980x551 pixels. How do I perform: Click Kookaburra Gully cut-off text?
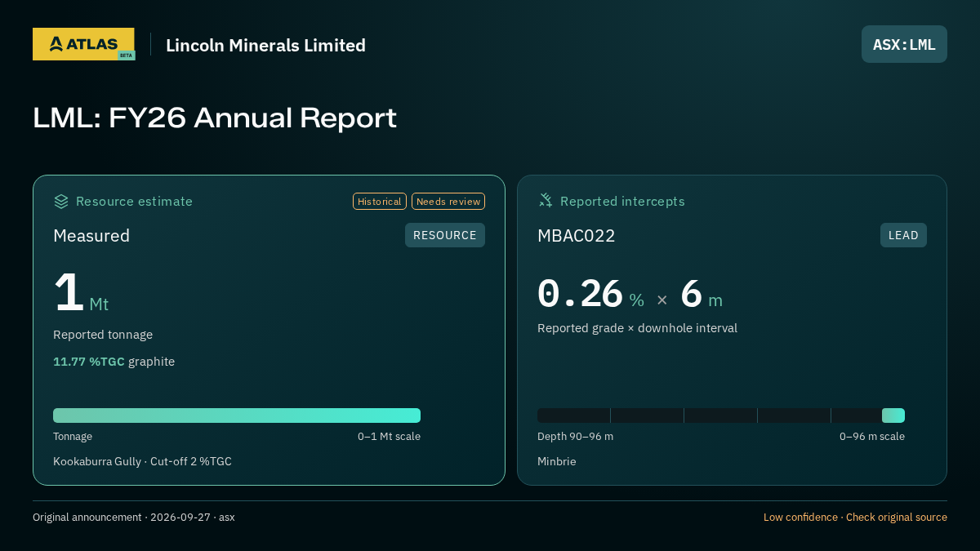(x=142, y=461)
